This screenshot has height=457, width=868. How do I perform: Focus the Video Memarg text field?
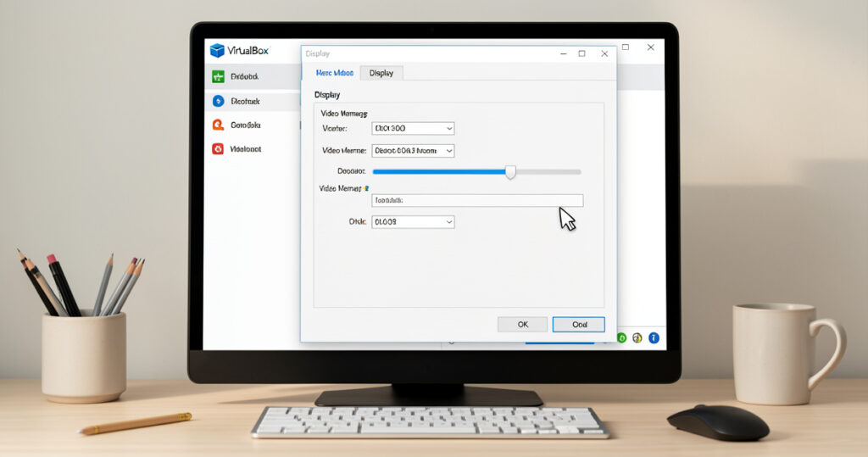477,201
